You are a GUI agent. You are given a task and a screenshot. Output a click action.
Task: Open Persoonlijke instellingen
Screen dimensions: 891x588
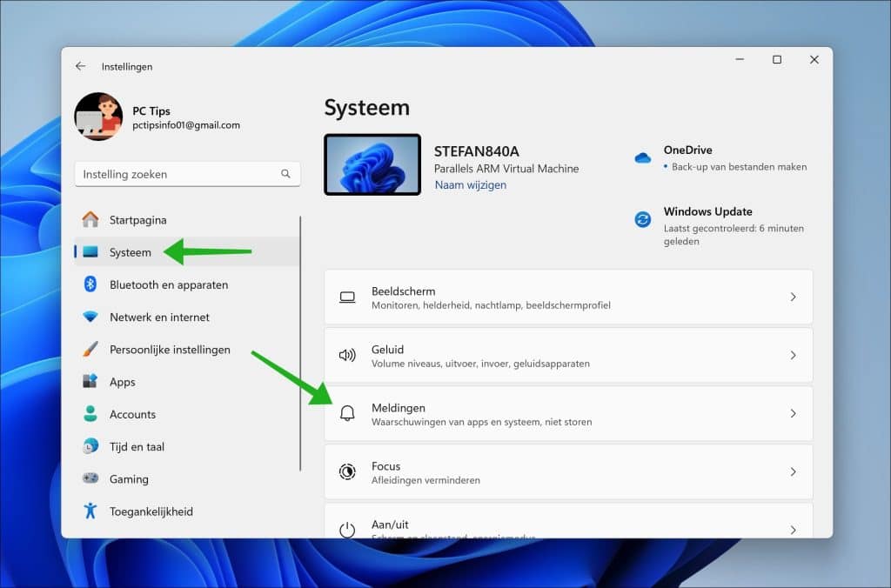coord(186,349)
